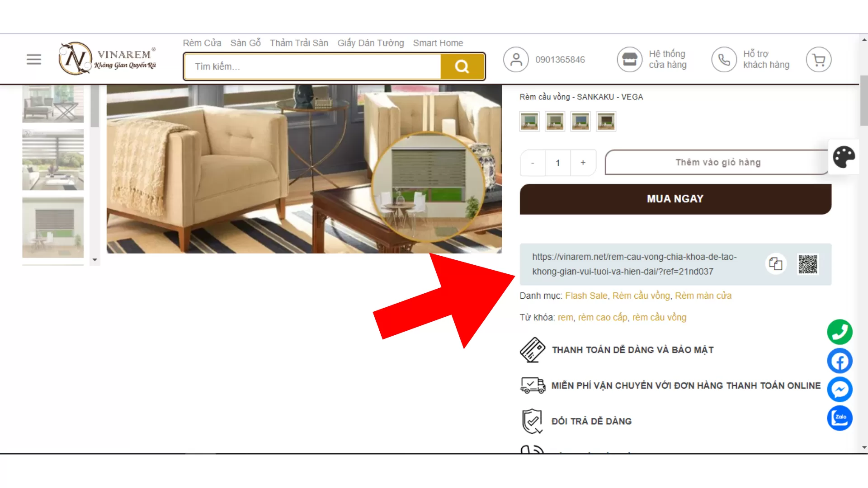Click the green phone call floating button
This screenshot has height=488, width=868.
tap(840, 332)
